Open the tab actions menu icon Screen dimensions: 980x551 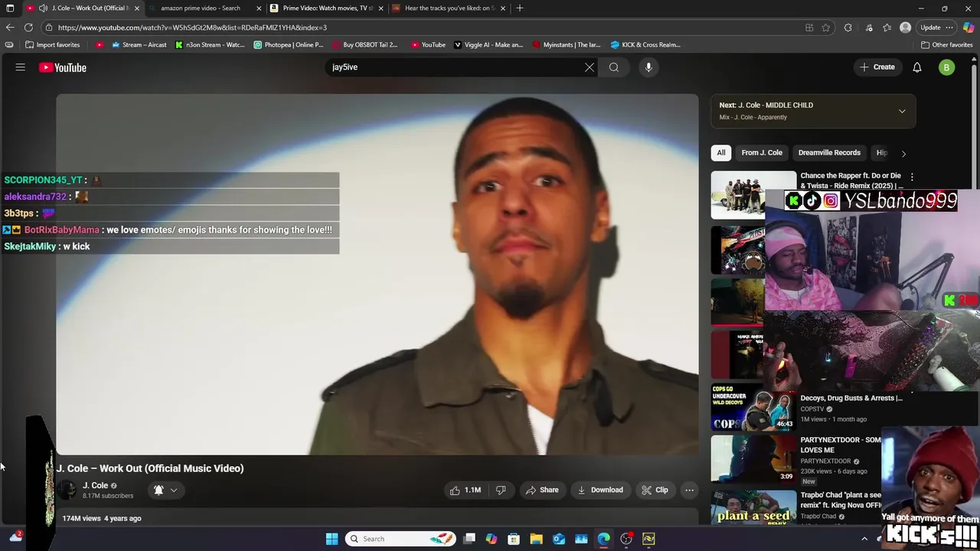[9, 8]
